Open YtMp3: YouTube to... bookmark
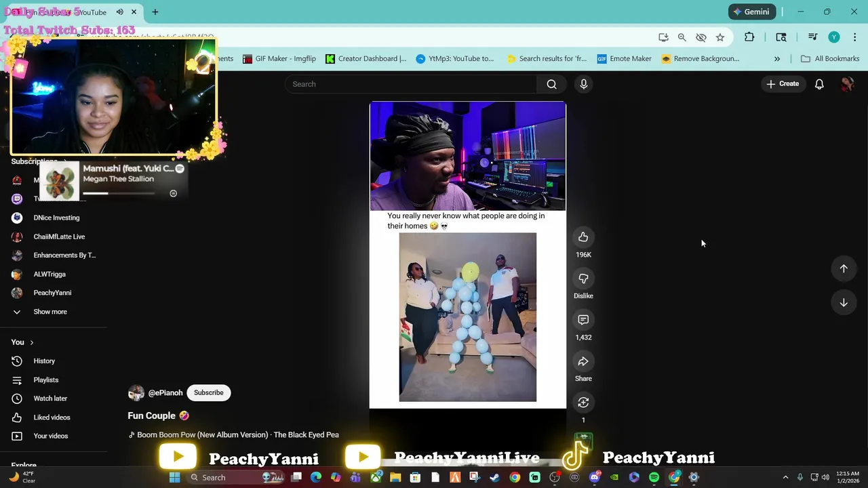868x488 pixels. click(455, 59)
